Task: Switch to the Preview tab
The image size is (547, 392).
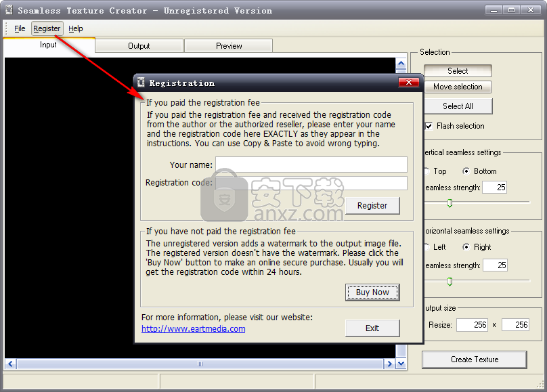Action: click(229, 46)
